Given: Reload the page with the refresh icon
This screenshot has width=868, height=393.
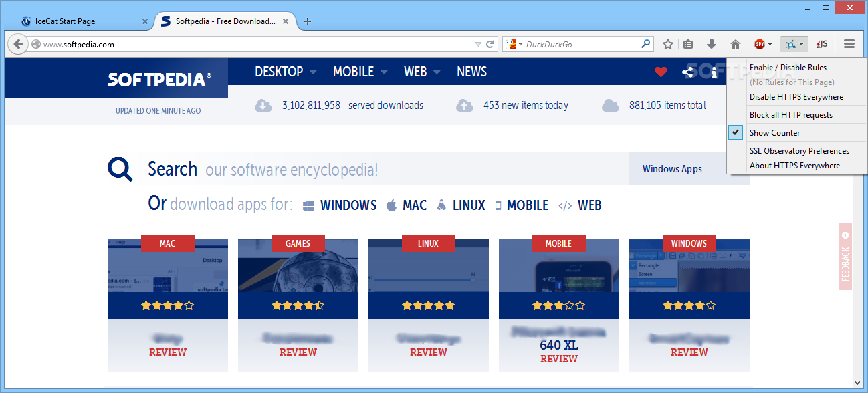Looking at the screenshot, I should click(x=490, y=45).
